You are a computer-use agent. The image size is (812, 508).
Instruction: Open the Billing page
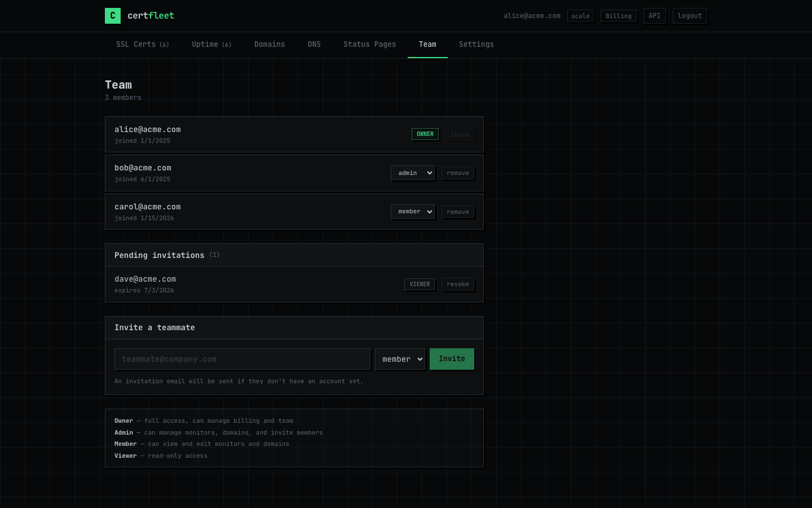[x=619, y=16]
